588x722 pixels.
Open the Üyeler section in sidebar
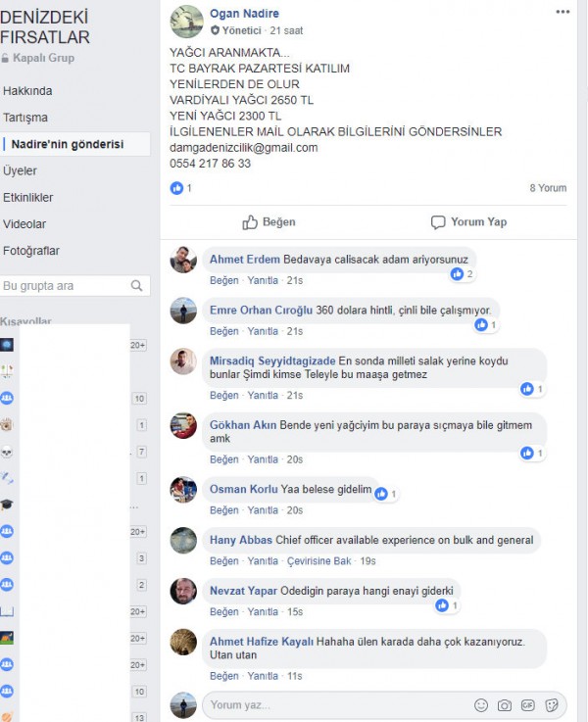(20, 170)
